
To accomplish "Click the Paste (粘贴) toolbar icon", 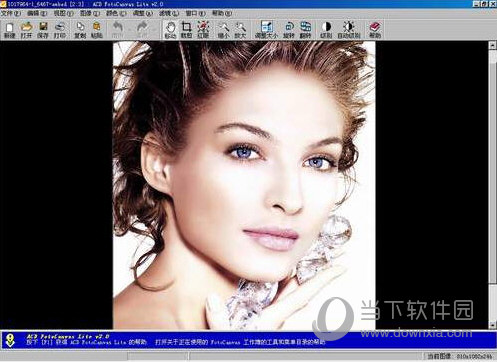I will (x=97, y=30).
